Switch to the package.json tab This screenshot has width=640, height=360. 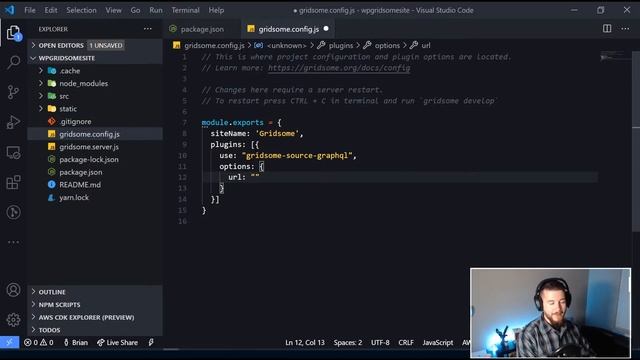(x=202, y=29)
